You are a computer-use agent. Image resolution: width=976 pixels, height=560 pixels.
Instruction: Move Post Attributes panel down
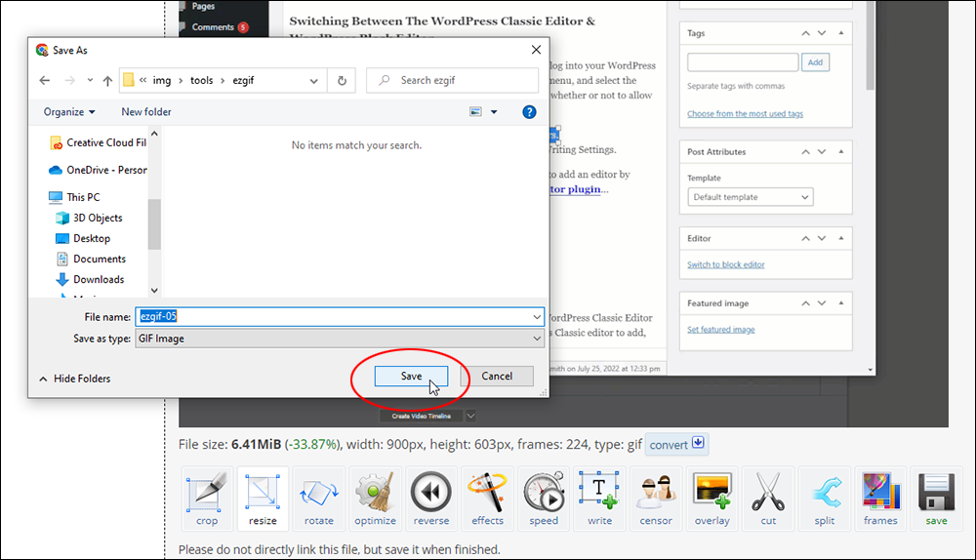[x=822, y=152]
